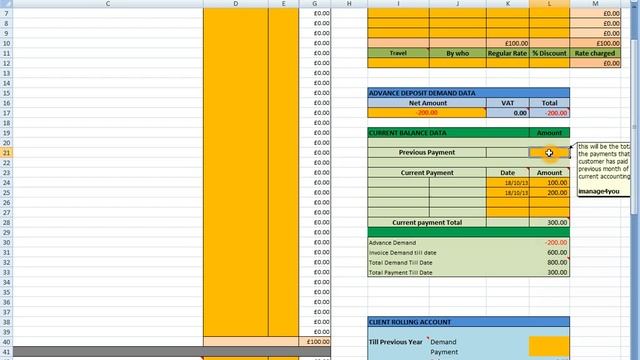This screenshot has height=360, width=640.
Task: Click the Previous Payment label
Action: tap(427, 152)
